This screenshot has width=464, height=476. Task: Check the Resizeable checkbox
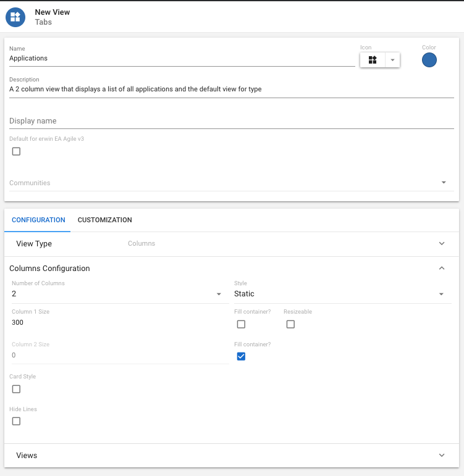click(290, 324)
